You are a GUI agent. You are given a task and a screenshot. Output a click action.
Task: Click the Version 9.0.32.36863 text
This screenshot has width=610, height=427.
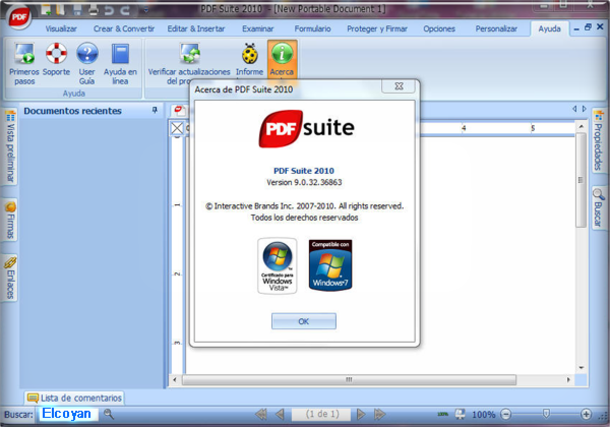(x=304, y=182)
